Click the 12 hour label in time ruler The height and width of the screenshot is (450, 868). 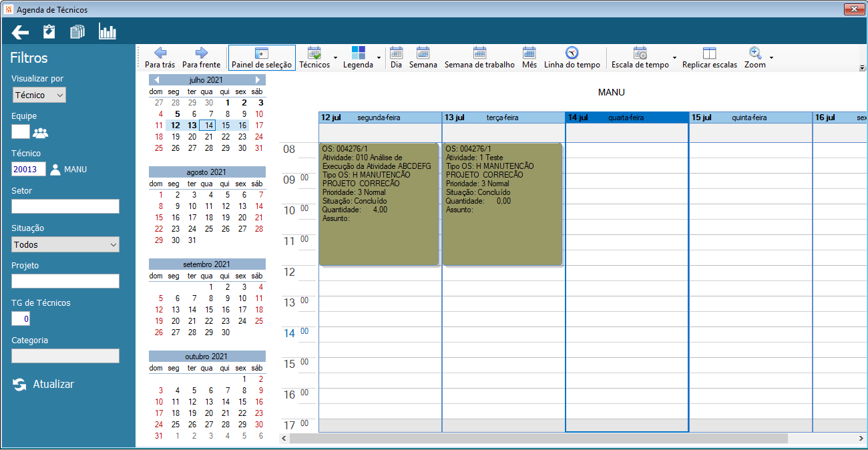[x=289, y=272]
